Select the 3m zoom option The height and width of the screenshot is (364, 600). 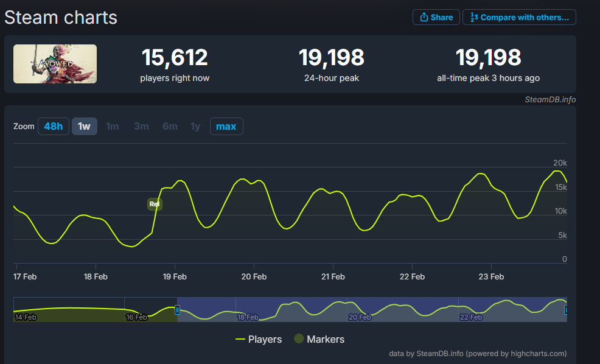tap(141, 127)
